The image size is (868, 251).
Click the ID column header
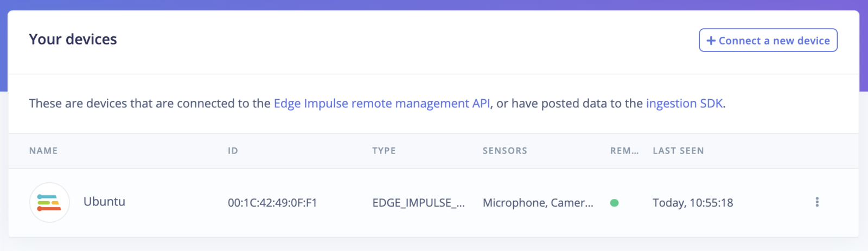coord(233,151)
